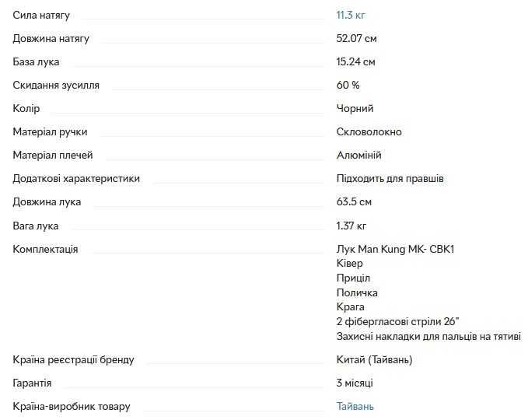This screenshot has height=420, width=528.
Task: Open the Тайвань country-of-manufacture link
Action: pos(355,406)
